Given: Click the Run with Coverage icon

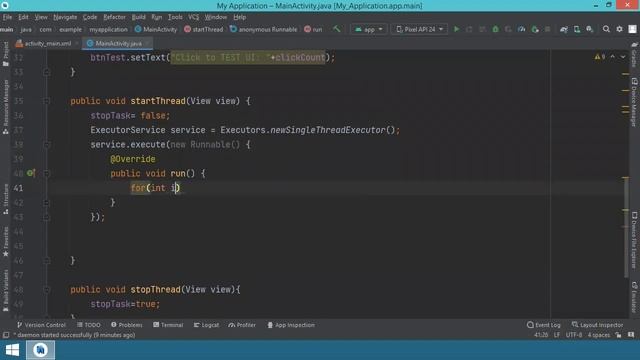Looking at the screenshot, I should coord(508,29).
